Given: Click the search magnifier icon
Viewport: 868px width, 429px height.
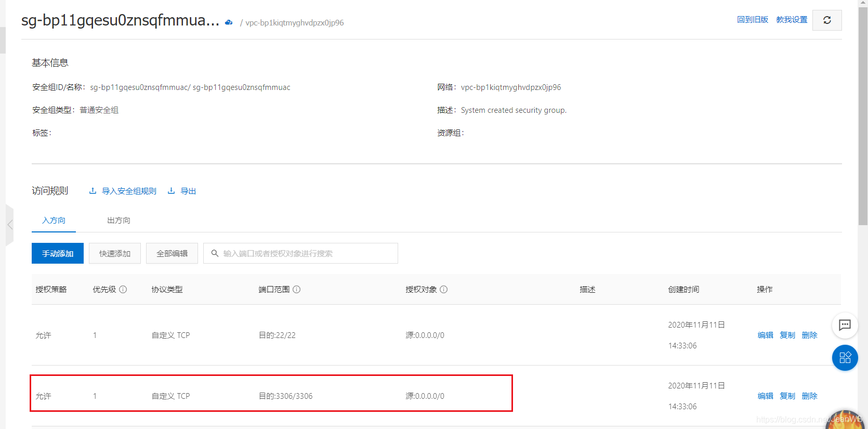Looking at the screenshot, I should click(x=215, y=253).
